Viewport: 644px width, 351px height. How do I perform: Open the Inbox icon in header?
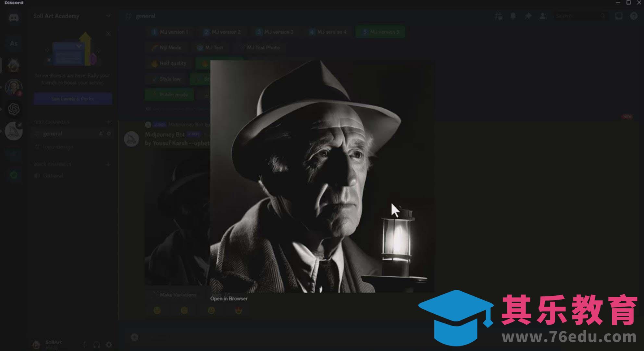[619, 16]
